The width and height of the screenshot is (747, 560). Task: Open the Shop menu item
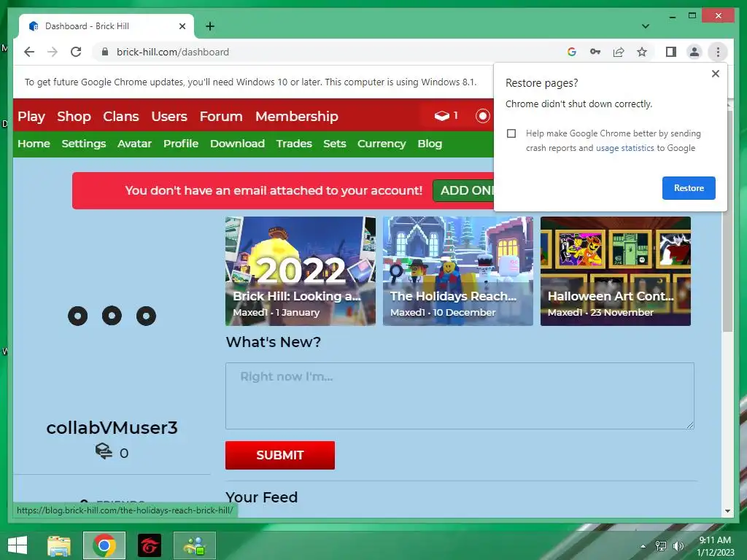tap(74, 116)
